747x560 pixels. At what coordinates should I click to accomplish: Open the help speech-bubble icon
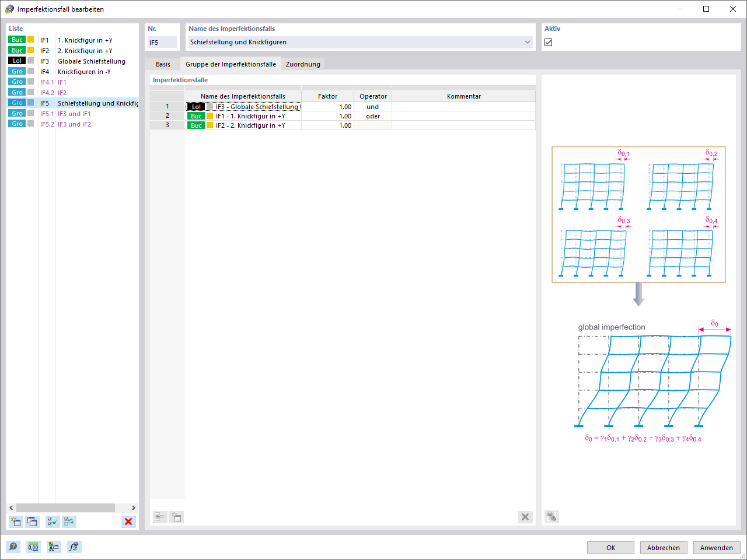13,547
